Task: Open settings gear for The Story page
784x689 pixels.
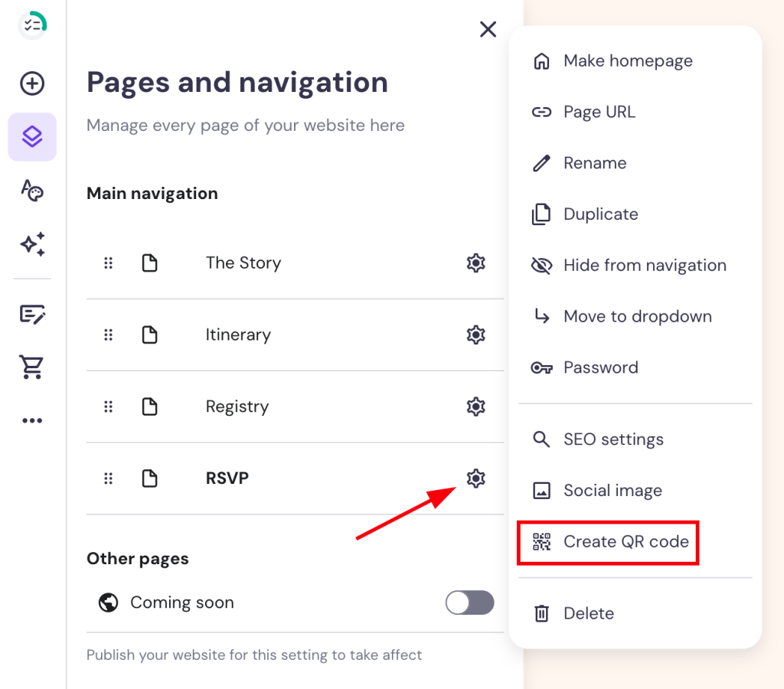Action: click(x=475, y=263)
